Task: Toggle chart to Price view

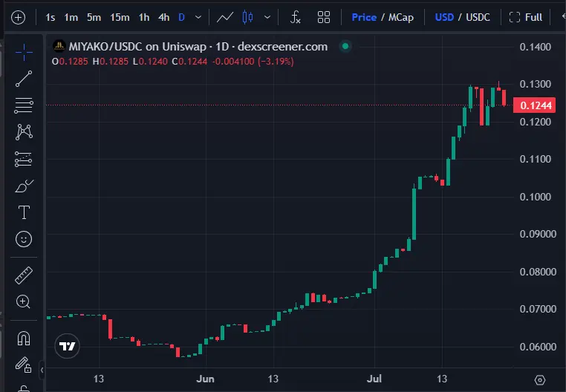Action: [x=364, y=17]
